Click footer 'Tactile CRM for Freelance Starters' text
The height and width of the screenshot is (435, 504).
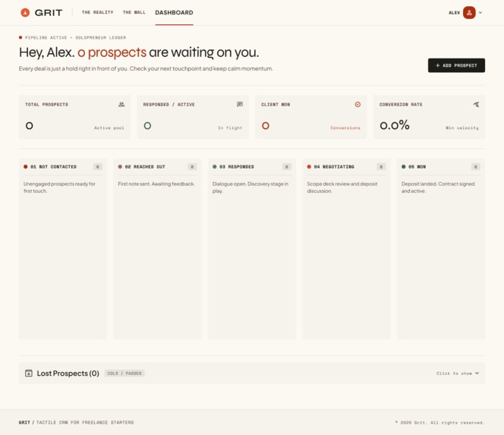(85, 422)
